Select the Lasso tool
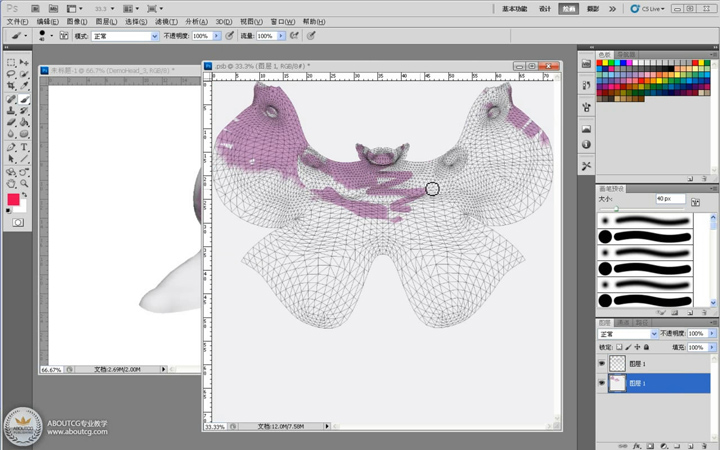This screenshot has width=720, height=450. point(11,74)
